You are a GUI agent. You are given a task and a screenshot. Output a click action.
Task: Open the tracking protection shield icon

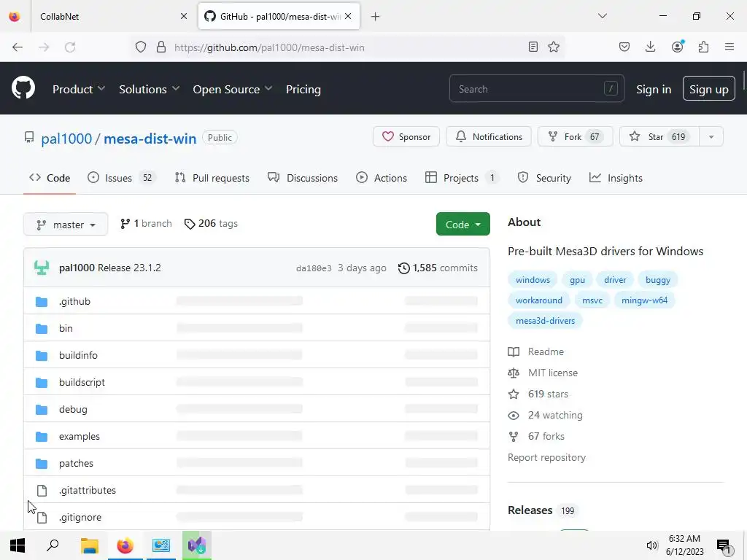[141, 47]
